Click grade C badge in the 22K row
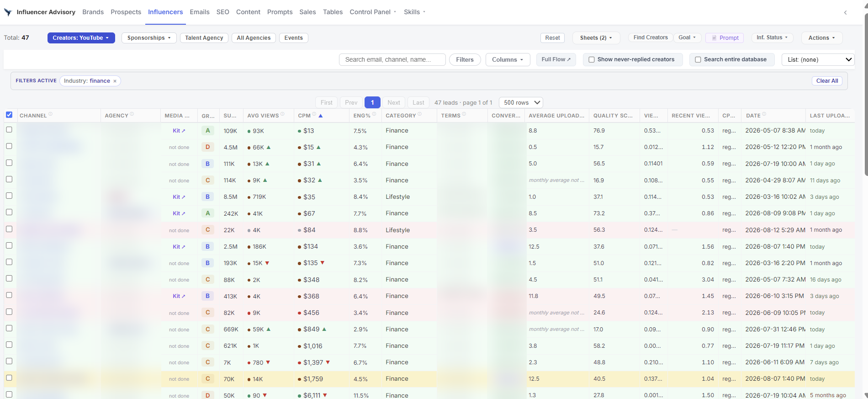Screen dimensions: 868x399 pos(208,230)
